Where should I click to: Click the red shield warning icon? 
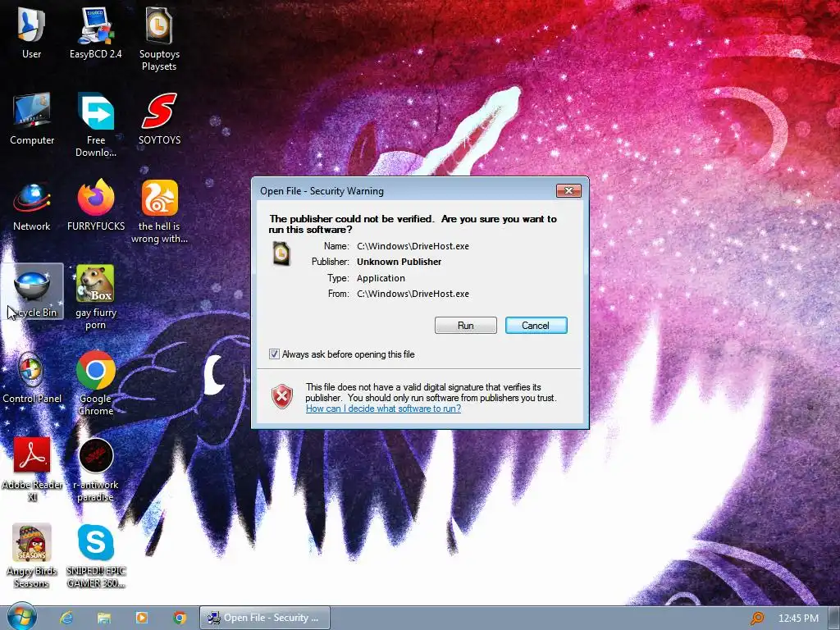282,397
